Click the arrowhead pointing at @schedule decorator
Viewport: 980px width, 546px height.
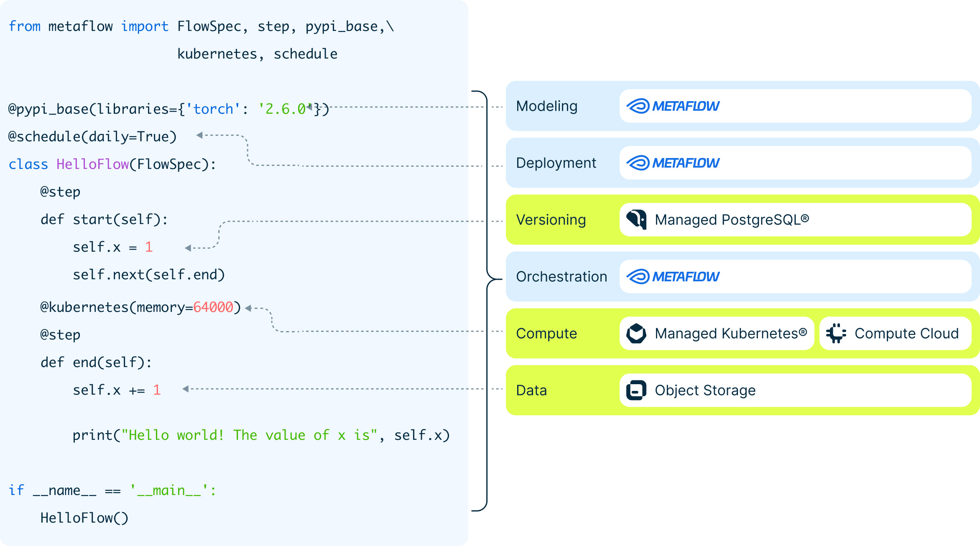[200, 135]
